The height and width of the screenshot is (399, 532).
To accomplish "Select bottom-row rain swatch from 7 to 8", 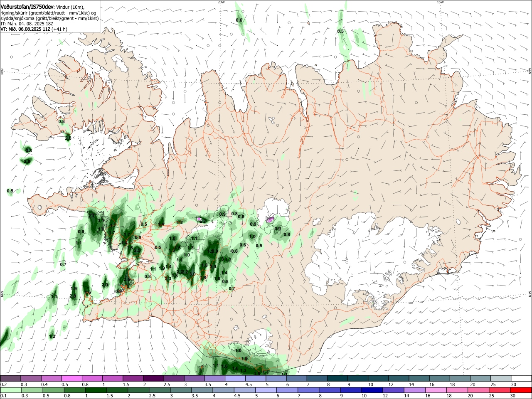I will 308,390.
